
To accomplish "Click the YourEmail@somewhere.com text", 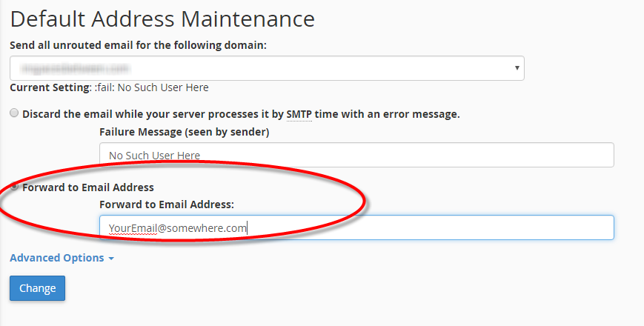I will click(x=177, y=228).
